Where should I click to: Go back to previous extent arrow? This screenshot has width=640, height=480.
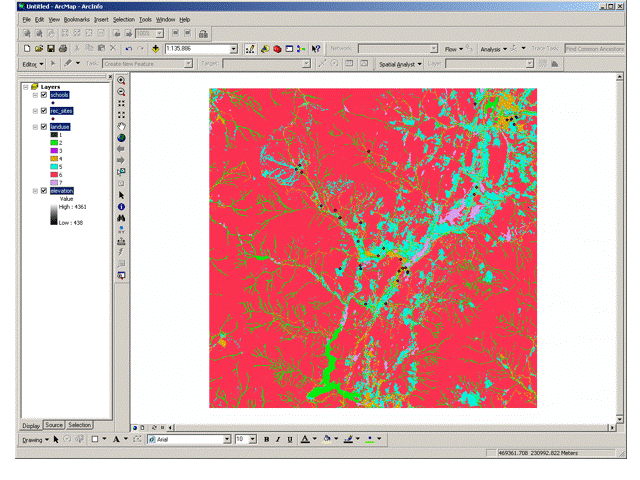121,149
